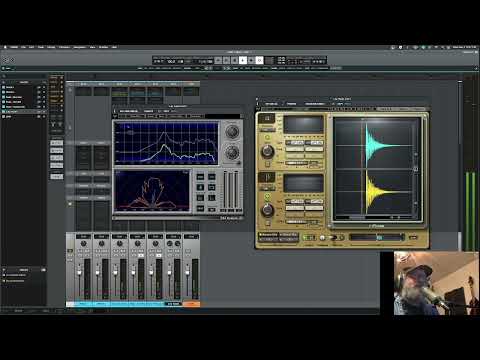Click the white highlighted play button in transport

[x=243, y=60]
